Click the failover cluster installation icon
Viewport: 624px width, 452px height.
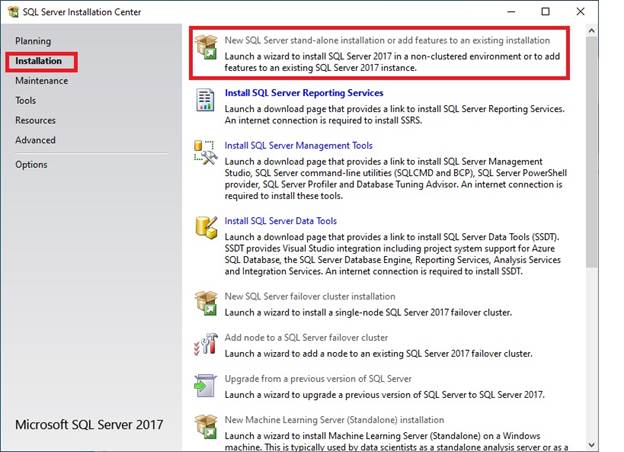(x=206, y=304)
